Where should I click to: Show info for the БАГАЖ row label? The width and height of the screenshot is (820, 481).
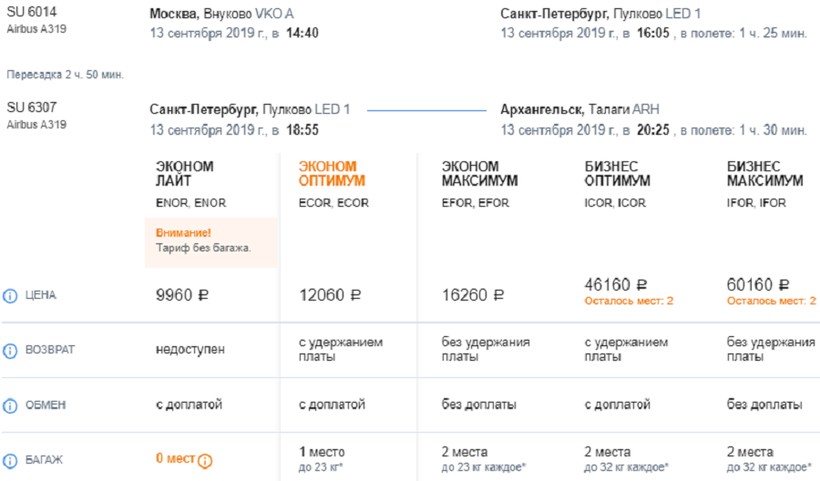[x=11, y=460]
